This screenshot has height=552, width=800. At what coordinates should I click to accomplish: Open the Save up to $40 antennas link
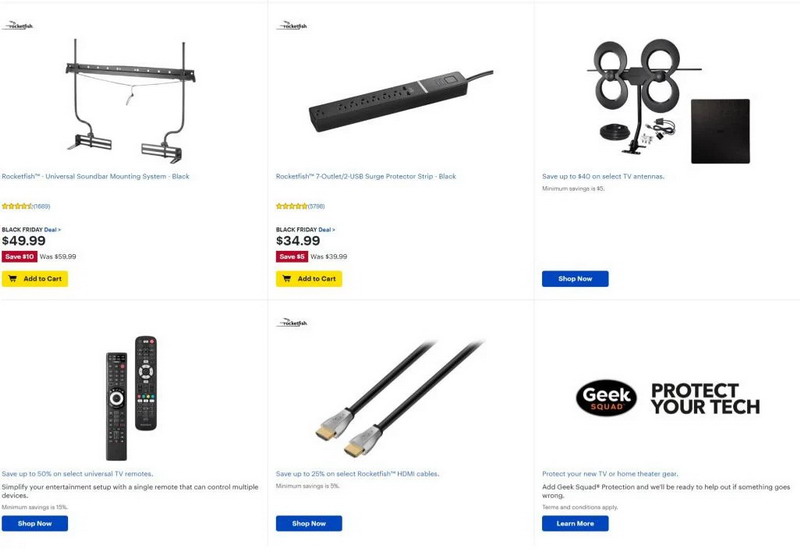pos(603,177)
